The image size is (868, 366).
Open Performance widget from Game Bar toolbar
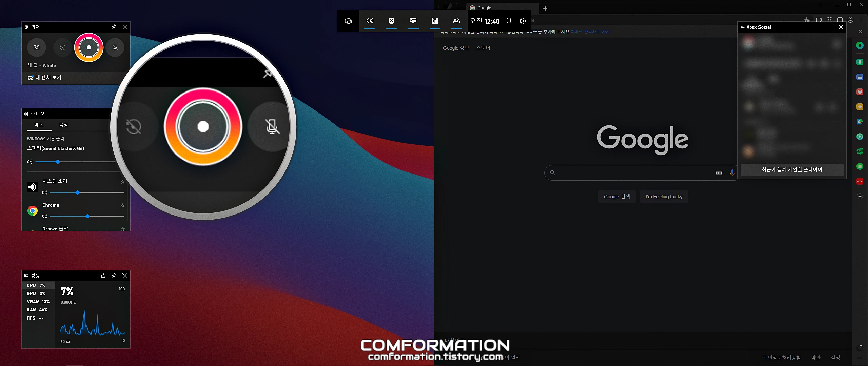click(413, 21)
